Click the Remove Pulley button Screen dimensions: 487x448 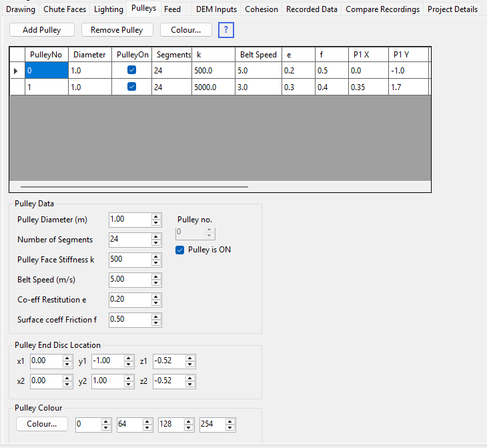coord(117,30)
